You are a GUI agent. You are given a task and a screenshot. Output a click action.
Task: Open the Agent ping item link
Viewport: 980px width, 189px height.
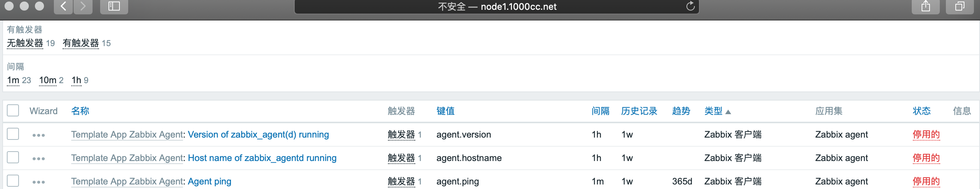[209, 181]
